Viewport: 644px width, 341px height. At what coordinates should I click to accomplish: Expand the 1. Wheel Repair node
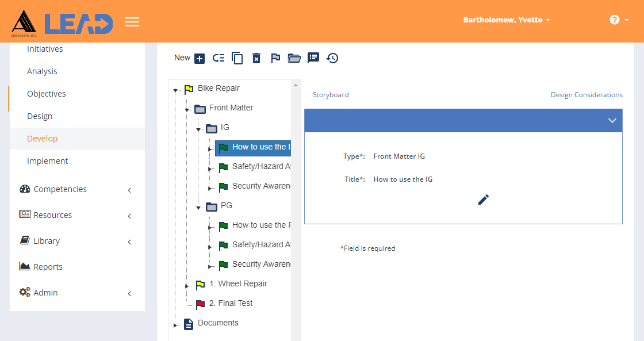[187, 285]
